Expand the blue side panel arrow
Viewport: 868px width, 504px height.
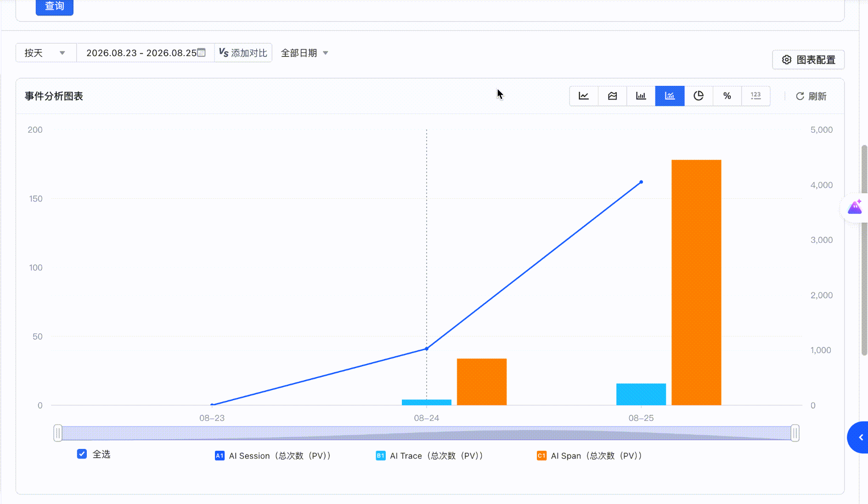click(859, 437)
